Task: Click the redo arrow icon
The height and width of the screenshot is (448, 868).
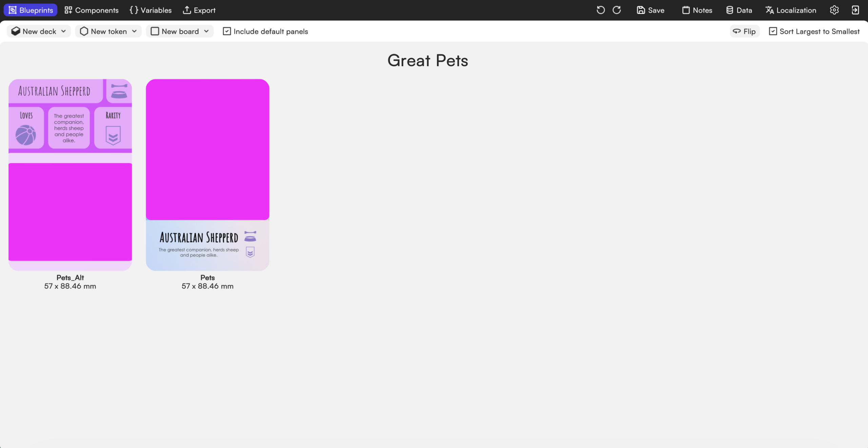Action: 617,10
